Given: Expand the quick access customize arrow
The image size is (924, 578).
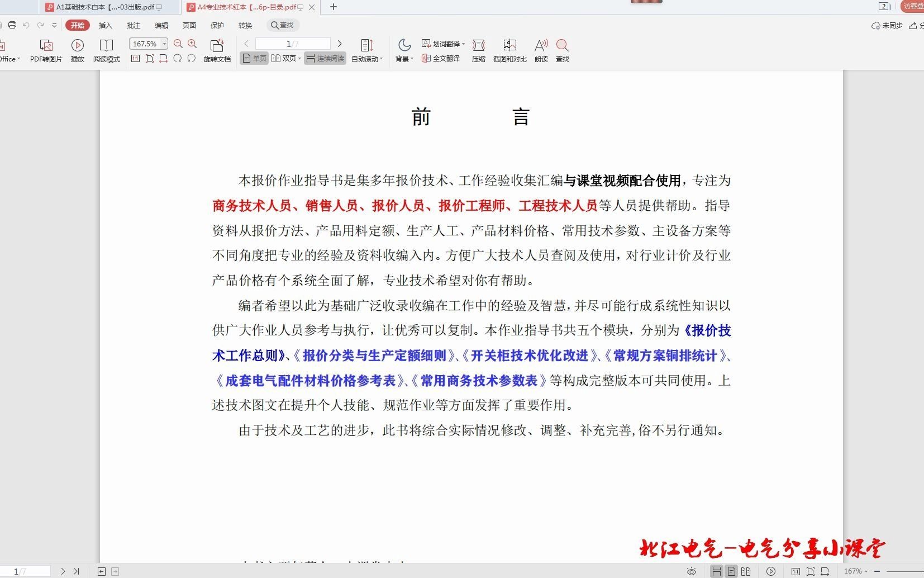Looking at the screenshot, I should pyautogui.click(x=54, y=25).
